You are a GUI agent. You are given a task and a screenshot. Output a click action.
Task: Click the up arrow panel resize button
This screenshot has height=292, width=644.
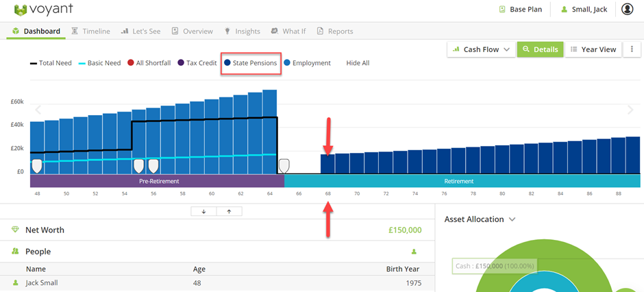(230, 212)
